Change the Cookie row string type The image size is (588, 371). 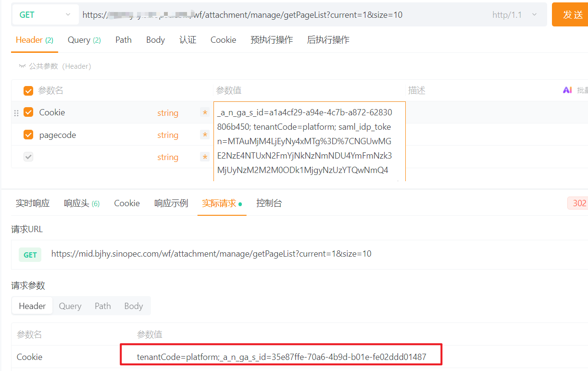point(168,113)
